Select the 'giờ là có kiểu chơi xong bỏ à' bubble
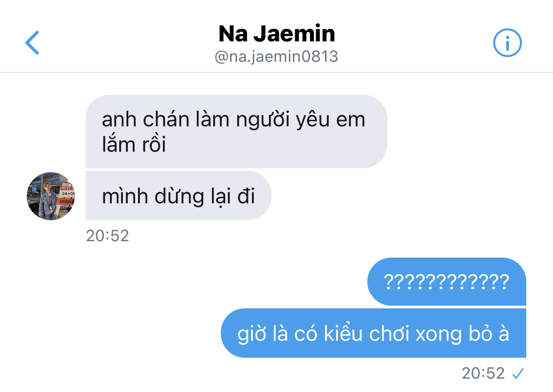This screenshot has height=392, width=553. [x=374, y=333]
